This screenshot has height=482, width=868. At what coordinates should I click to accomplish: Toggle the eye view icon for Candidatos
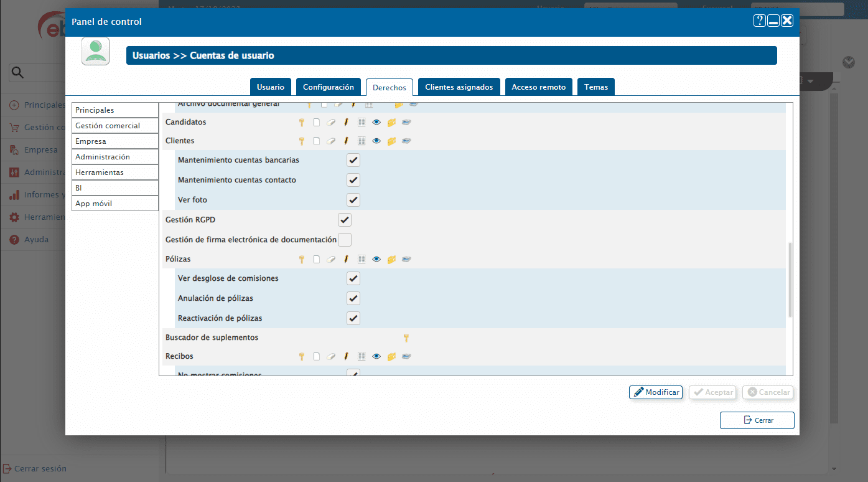(x=376, y=123)
